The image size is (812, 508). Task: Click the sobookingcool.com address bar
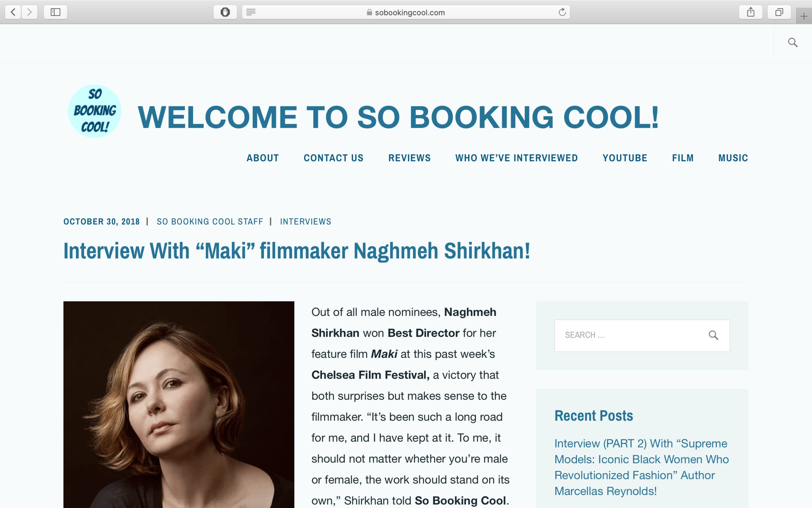[406, 12]
